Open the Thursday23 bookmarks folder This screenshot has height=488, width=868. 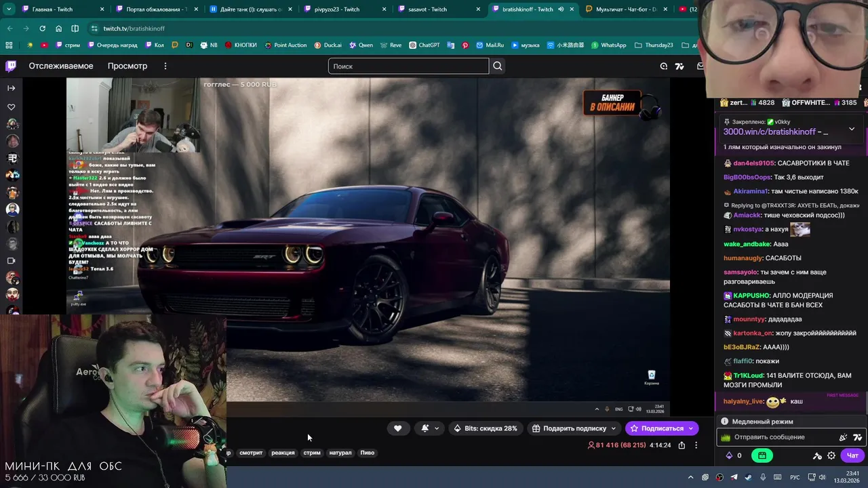click(x=654, y=45)
